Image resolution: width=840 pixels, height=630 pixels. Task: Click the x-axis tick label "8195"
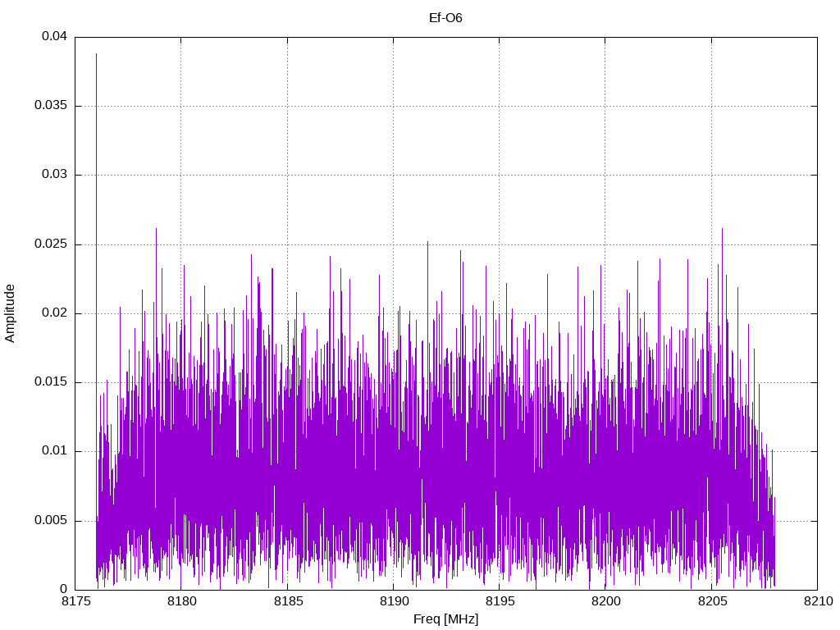(500, 601)
